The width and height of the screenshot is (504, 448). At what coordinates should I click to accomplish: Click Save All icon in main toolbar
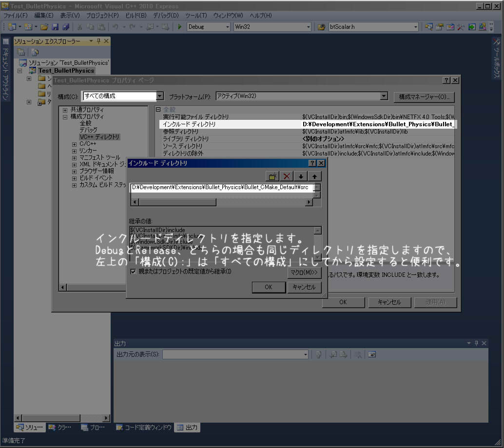click(x=66, y=27)
